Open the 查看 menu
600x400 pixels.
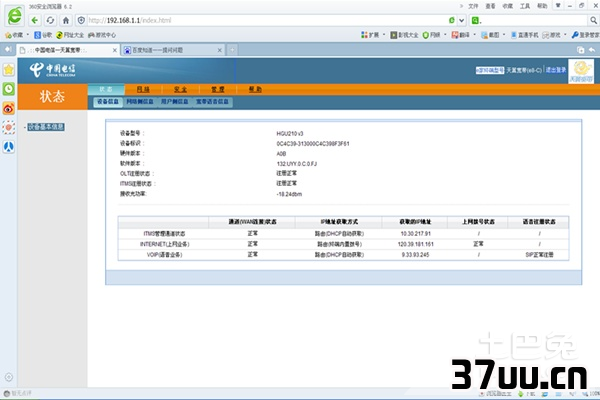(490, 6)
